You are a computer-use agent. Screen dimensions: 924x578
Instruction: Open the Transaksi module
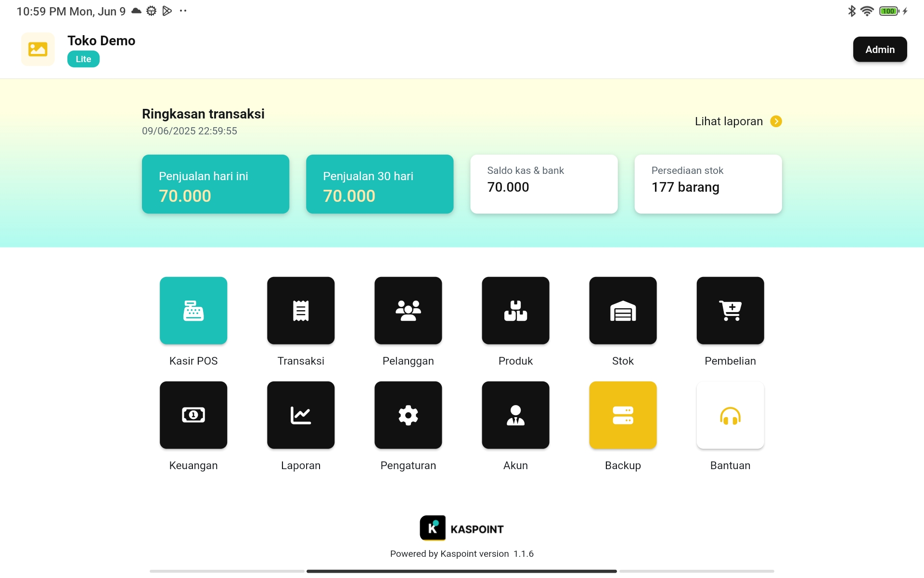300,311
